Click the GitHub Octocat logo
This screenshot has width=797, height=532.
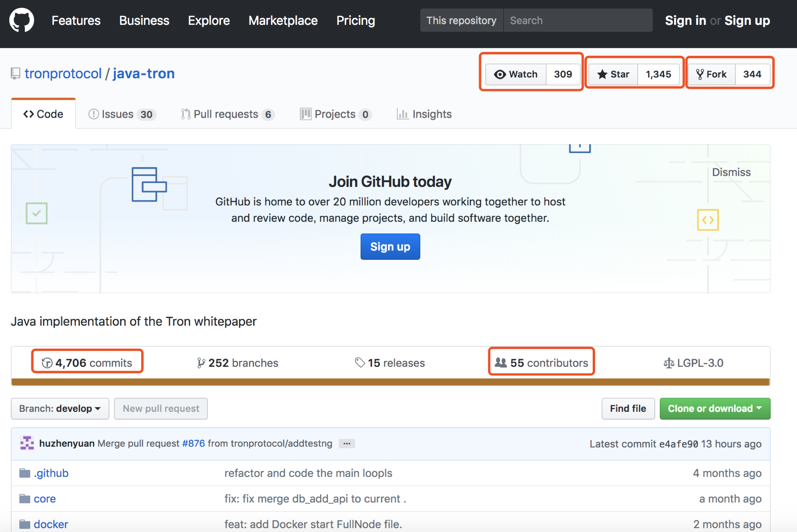pos(22,20)
